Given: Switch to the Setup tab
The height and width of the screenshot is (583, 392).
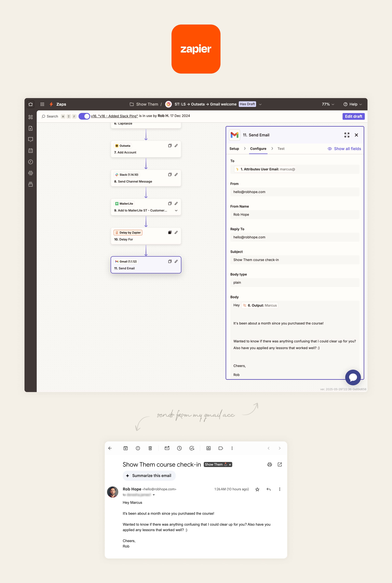Looking at the screenshot, I should 234,149.
